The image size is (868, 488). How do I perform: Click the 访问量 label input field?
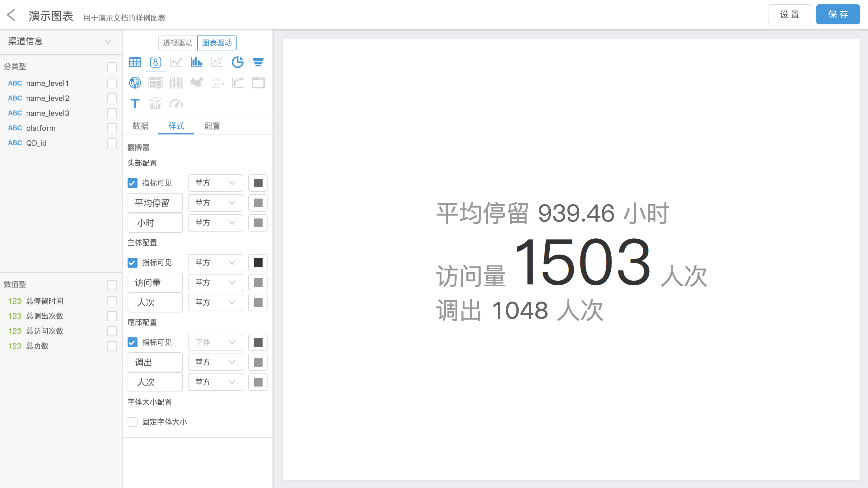(x=155, y=283)
